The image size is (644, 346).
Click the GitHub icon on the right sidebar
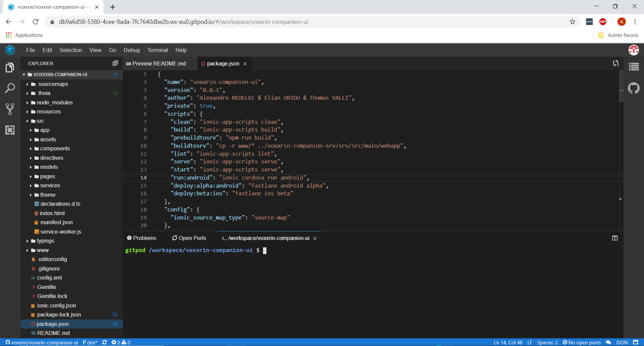pyautogui.click(x=634, y=88)
